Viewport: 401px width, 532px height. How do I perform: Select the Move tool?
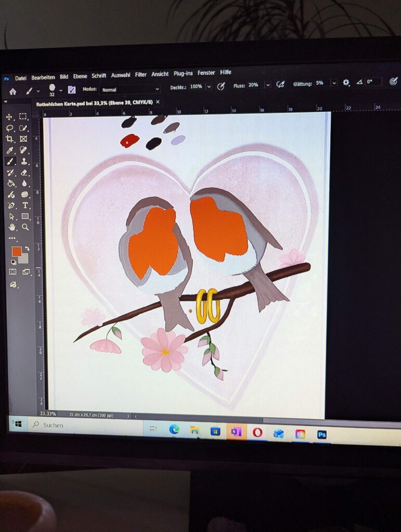pos(9,117)
